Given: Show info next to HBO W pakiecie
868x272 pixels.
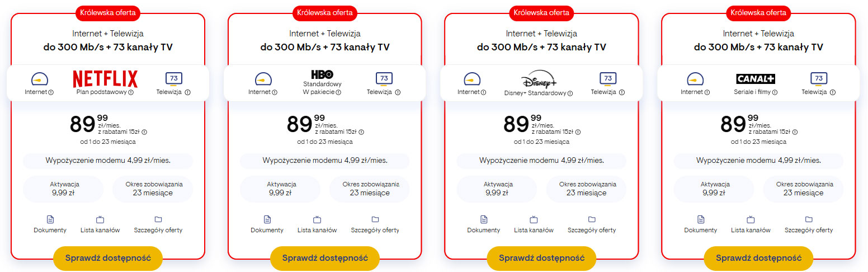Looking at the screenshot, I should (338, 92).
